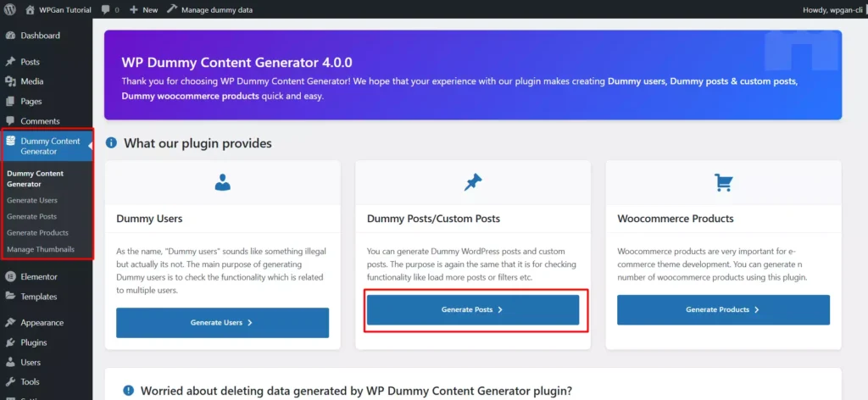Click the Dummy Content Generator database icon
The width and height of the screenshot is (868, 400).
(10, 141)
